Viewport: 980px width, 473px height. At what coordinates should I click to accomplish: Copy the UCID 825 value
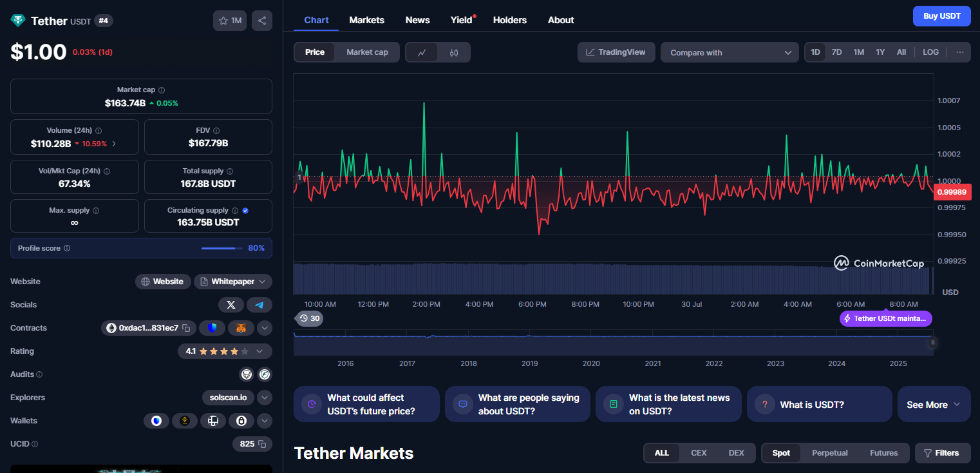(262, 444)
